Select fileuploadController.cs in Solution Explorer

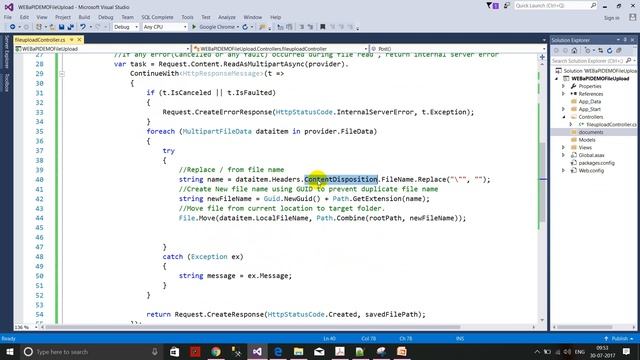click(611, 124)
